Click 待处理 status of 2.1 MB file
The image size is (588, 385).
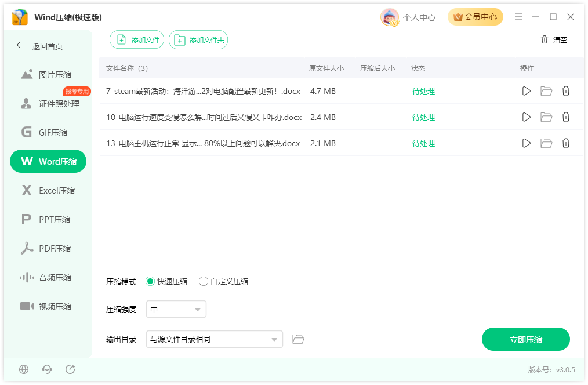pyautogui.click(x=423, y=143)
